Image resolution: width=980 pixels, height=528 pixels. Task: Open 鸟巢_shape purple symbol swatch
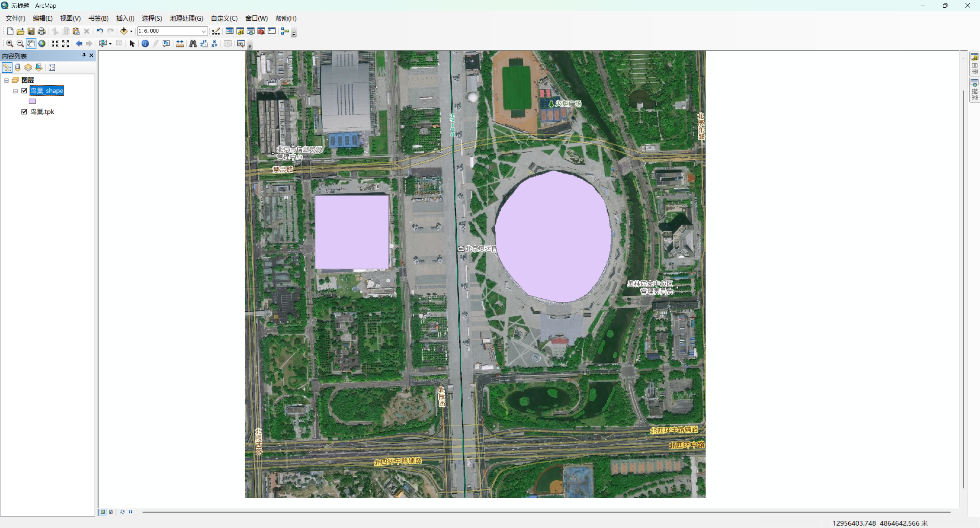pos(32,101)
